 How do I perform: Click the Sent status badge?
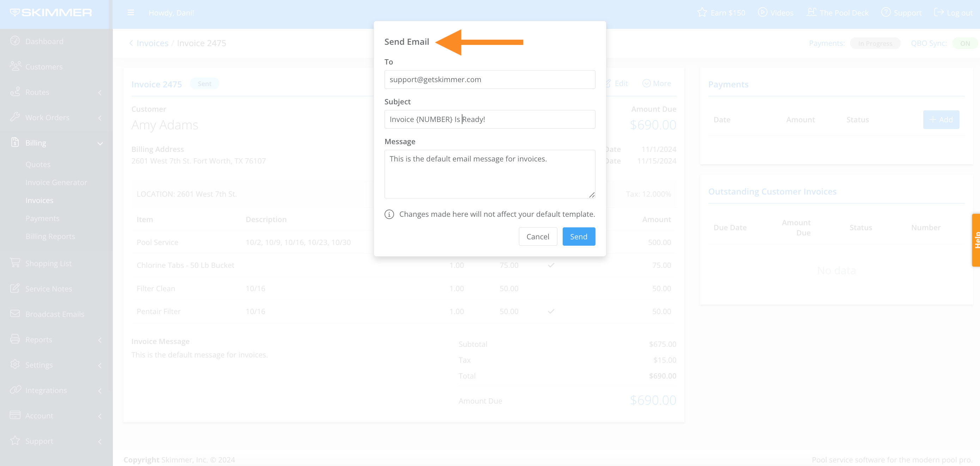204,84
